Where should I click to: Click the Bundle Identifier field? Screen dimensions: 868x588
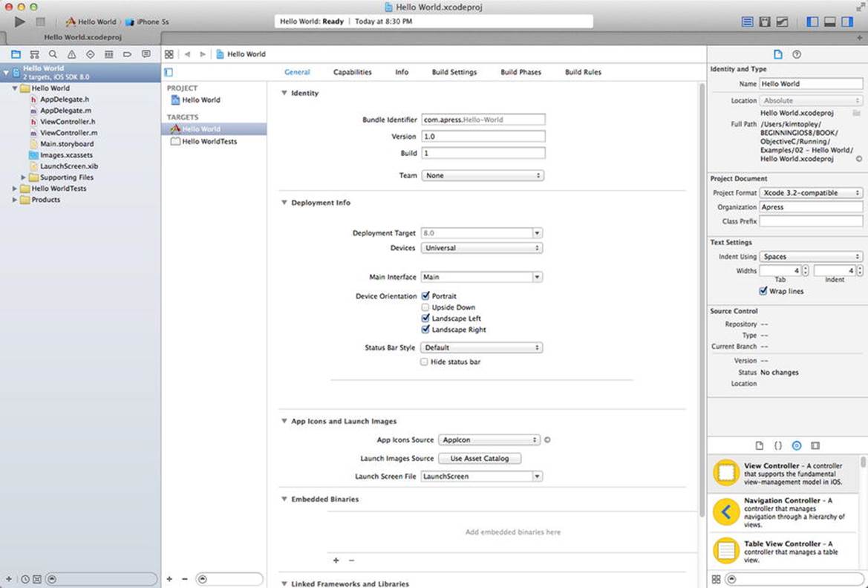(x=483, y=120)
